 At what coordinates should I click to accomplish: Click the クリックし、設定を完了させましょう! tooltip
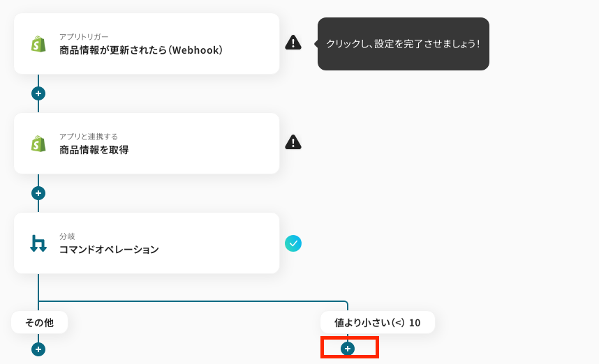(404, 44)
